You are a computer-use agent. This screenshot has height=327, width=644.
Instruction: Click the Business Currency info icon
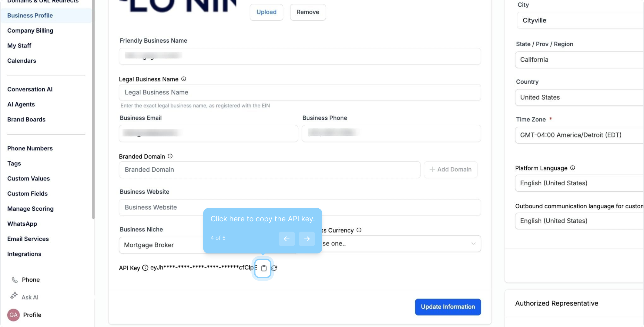pyautogui.click(x=359, y=230)
